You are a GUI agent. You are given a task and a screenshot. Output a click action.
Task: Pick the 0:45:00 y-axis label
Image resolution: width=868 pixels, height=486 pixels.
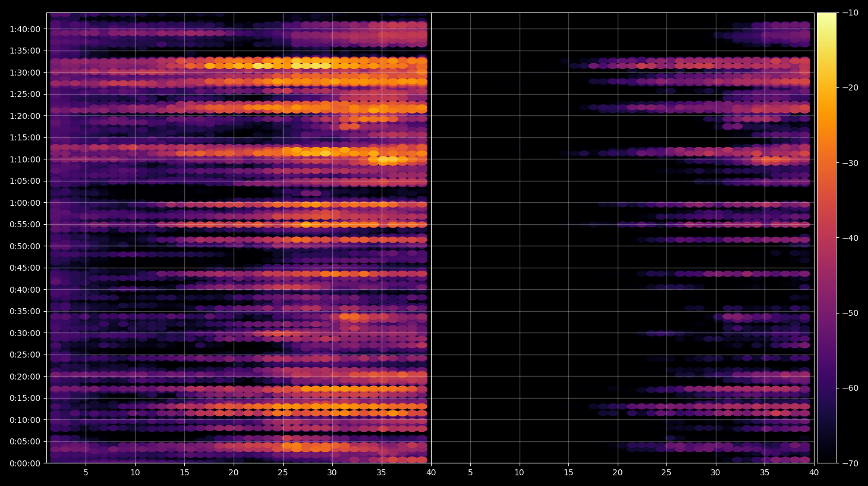pyautogui.click(x=25, y=268)
